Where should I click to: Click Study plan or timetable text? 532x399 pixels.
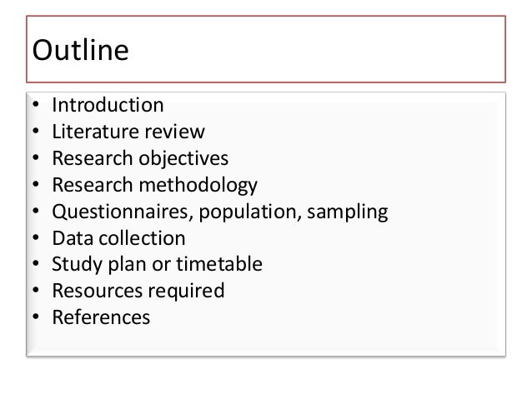157,264
